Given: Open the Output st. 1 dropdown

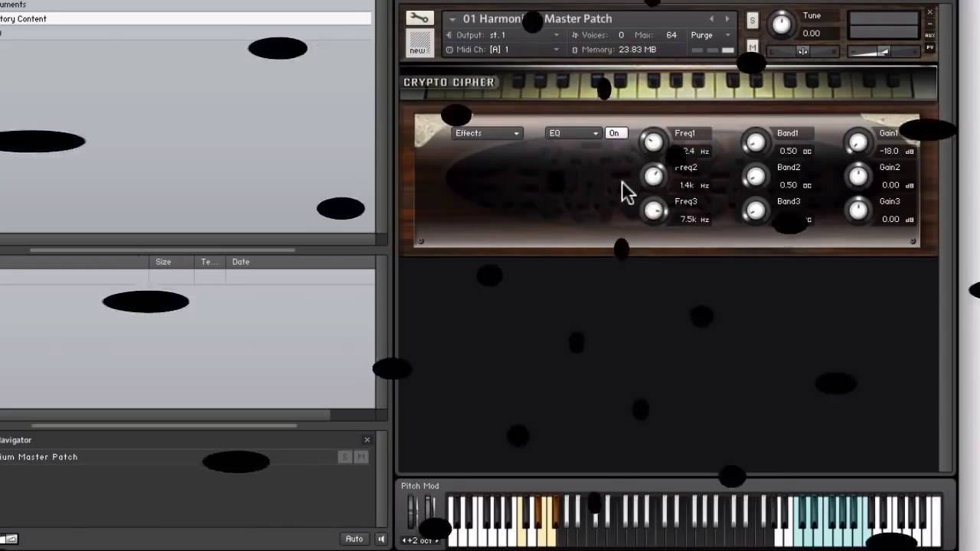Looking at the screenshot, I should tap(503, 35).
